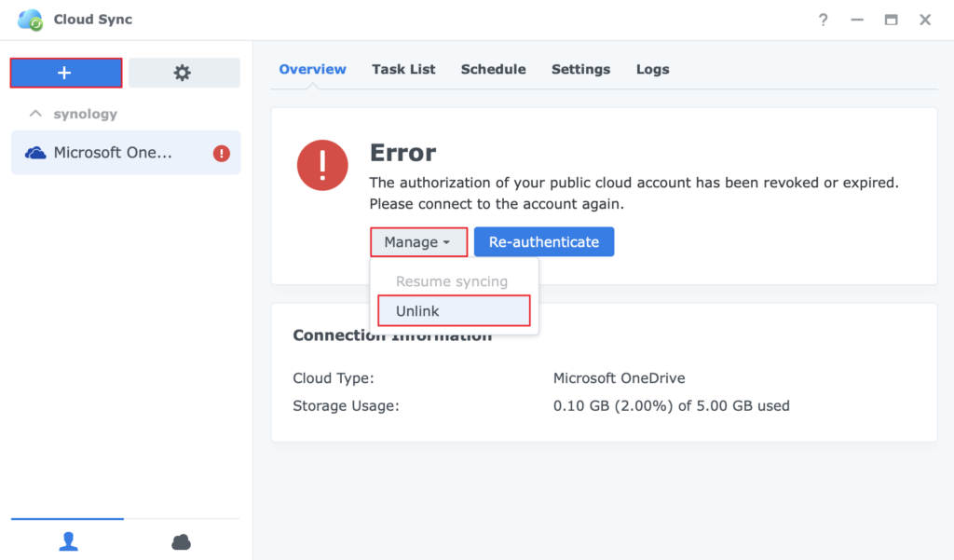The width and height of the screenshot is (954, 560).
Task: Open the gear settings button in sidebar
Action: point(184,73)
